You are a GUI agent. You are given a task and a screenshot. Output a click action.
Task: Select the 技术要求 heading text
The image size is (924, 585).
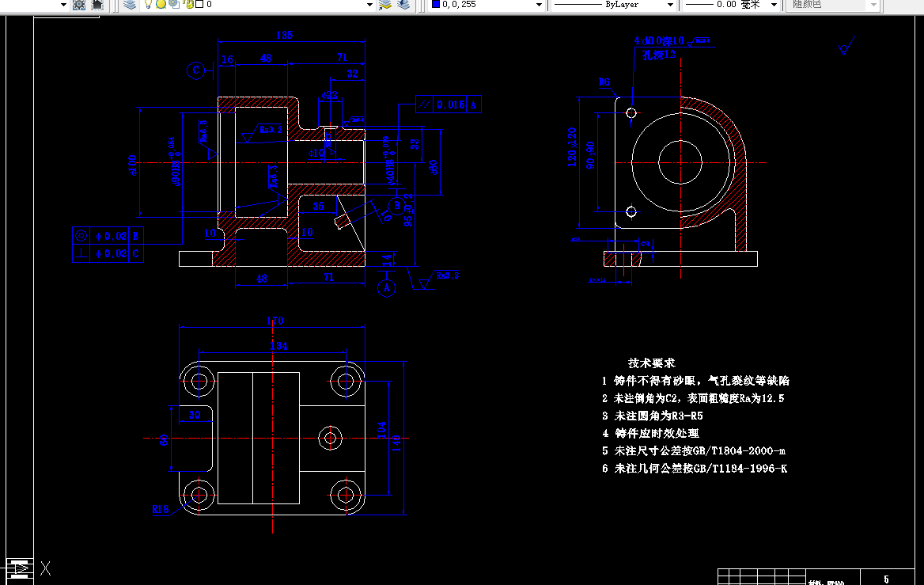650,363
